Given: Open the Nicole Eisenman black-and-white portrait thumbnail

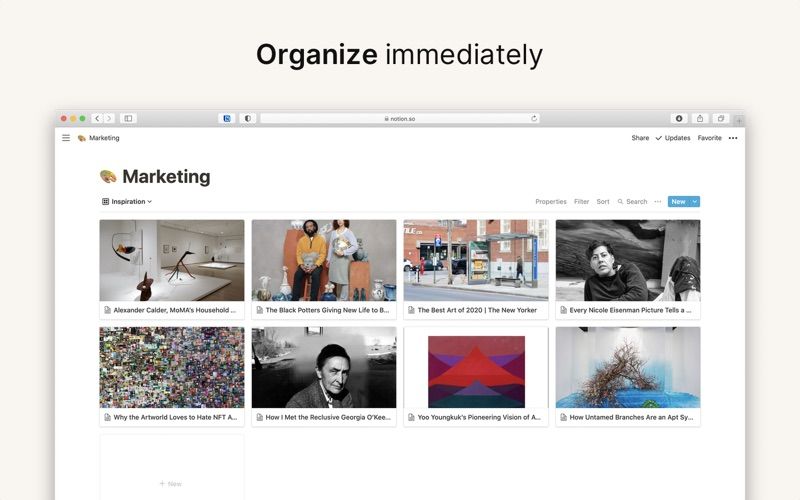Looking at the screenshot, I should 628,260.
